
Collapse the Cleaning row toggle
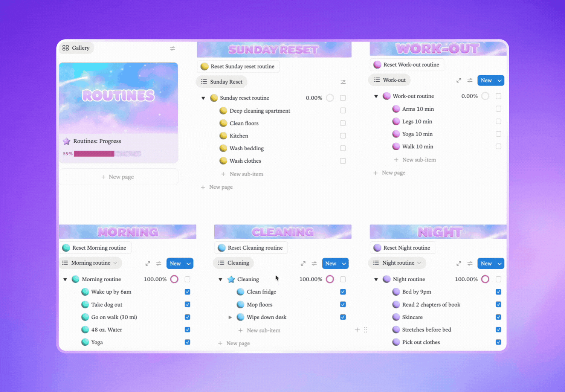point(220,279)
